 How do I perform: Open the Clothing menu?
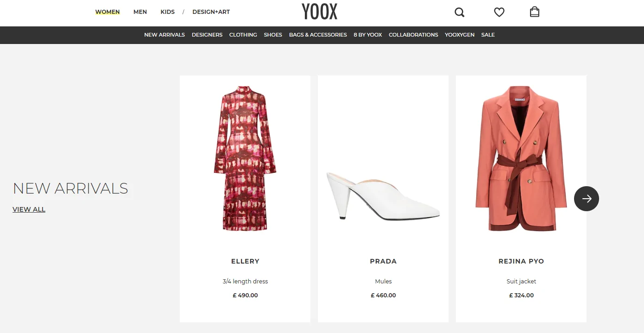tap(243, 35)
